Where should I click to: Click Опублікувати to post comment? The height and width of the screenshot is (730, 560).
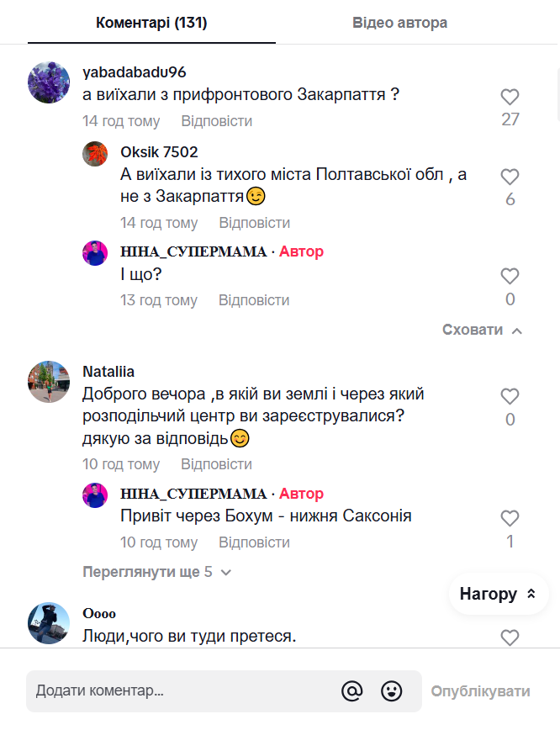click(480, 691)
